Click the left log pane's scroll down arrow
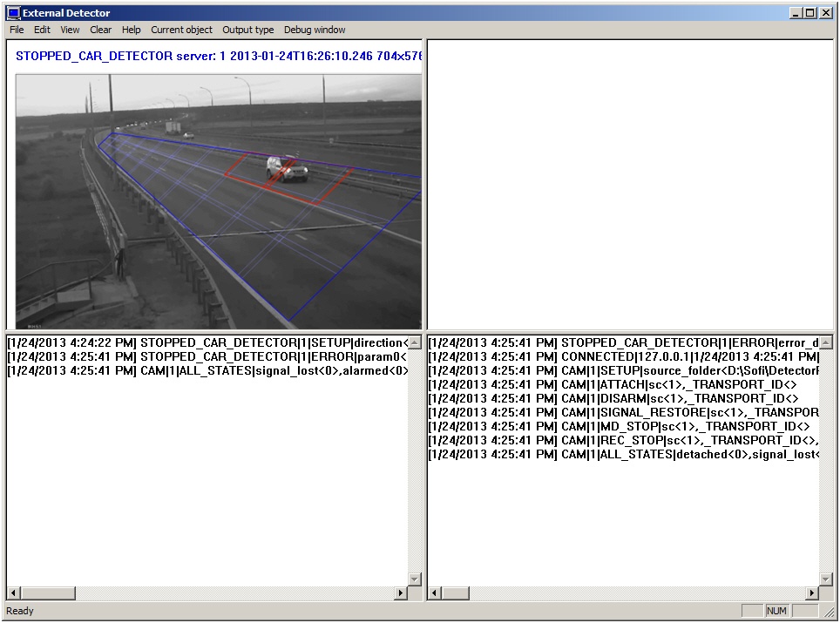The image size is (840, 623). [x=415, y=579]
